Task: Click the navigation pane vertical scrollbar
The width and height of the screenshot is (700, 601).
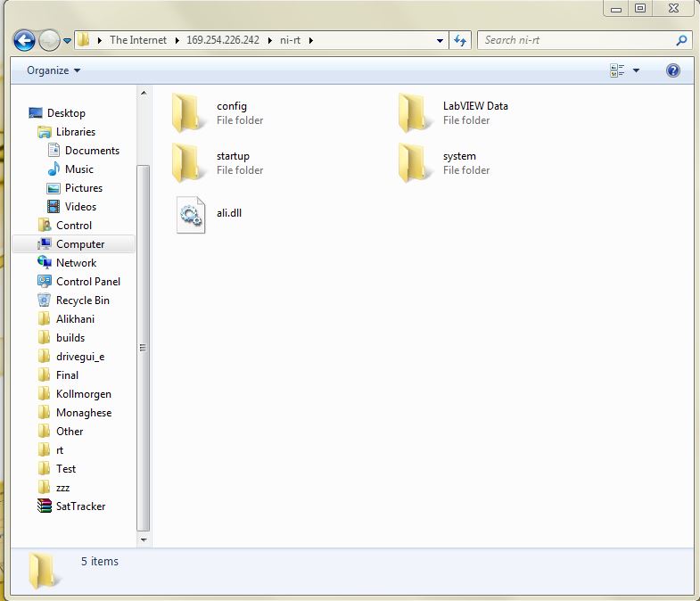Action: tap(144, 348)
